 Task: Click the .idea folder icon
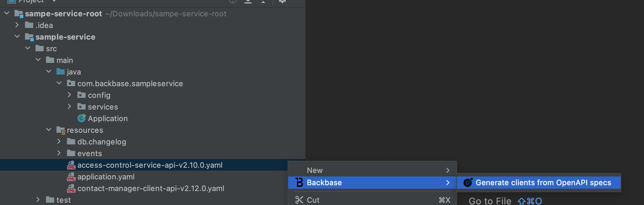pos(29,25)
